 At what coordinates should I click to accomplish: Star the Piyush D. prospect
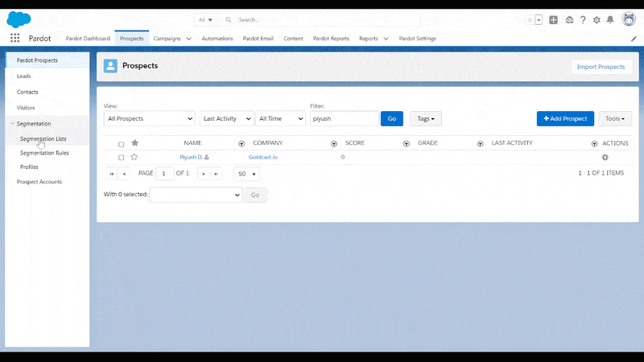pyautogui.click(x=134, y=157)
